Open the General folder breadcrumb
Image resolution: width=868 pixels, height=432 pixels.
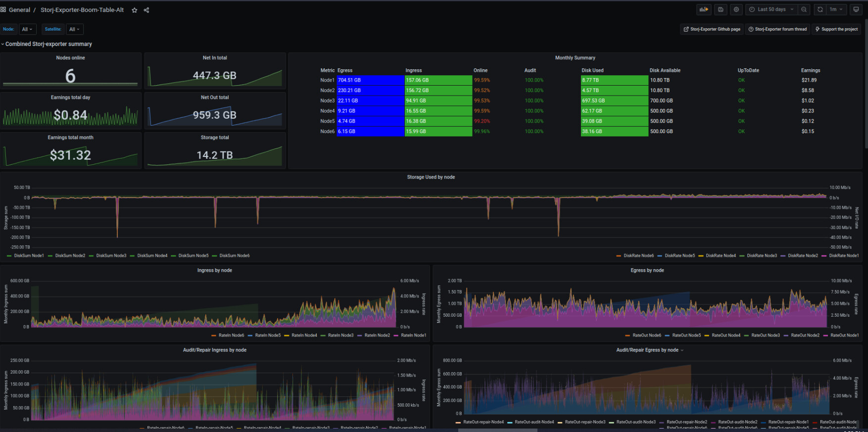pyautogui.click(x=19, y=10)
